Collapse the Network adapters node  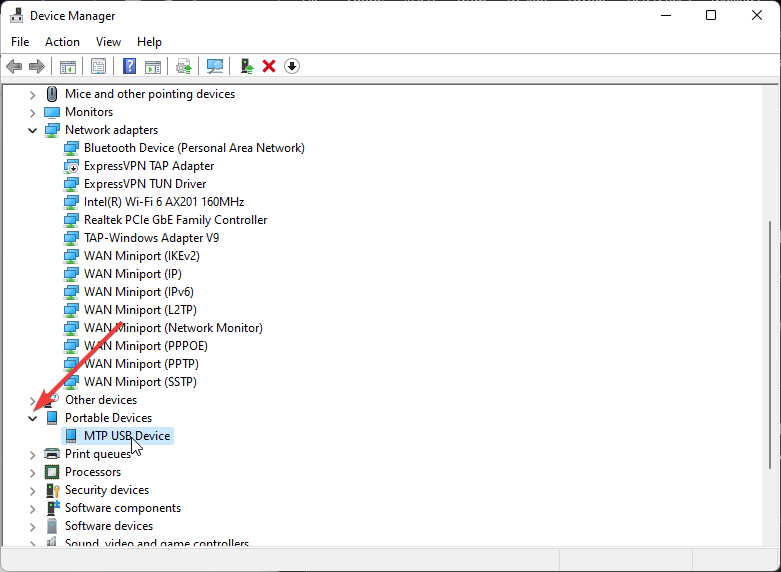click(x=32, y=131)
